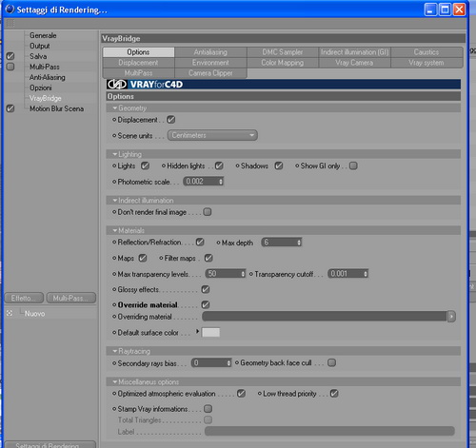The image size is (476, 448).
Task: Switch to the Environment tab
Action: [x=210, y=63]
